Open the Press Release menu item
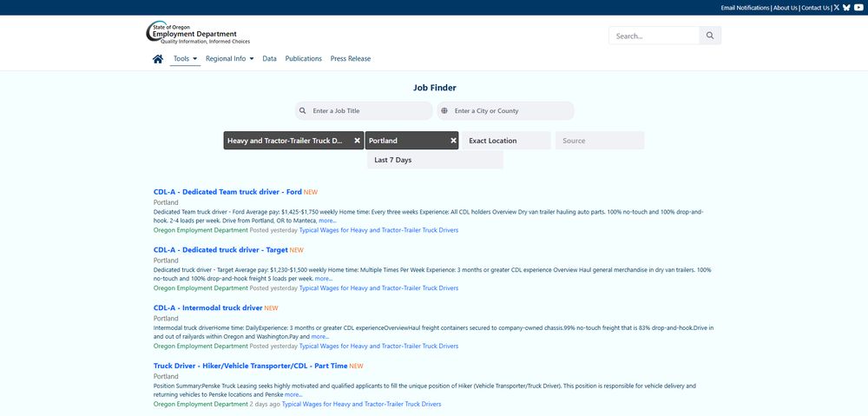Image resolution: width=868 pixels, height=416 pixels. coord(351,59)
